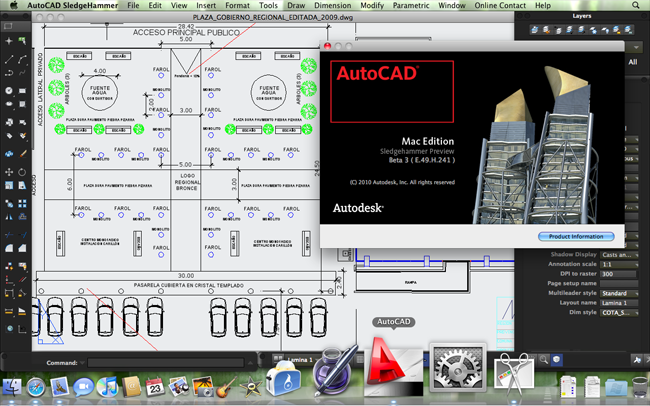Click the PASARELA CUBIERTA EN CRISTAL TEMPLADO text
Screen dimensions: 650x406
pos(188,285)
